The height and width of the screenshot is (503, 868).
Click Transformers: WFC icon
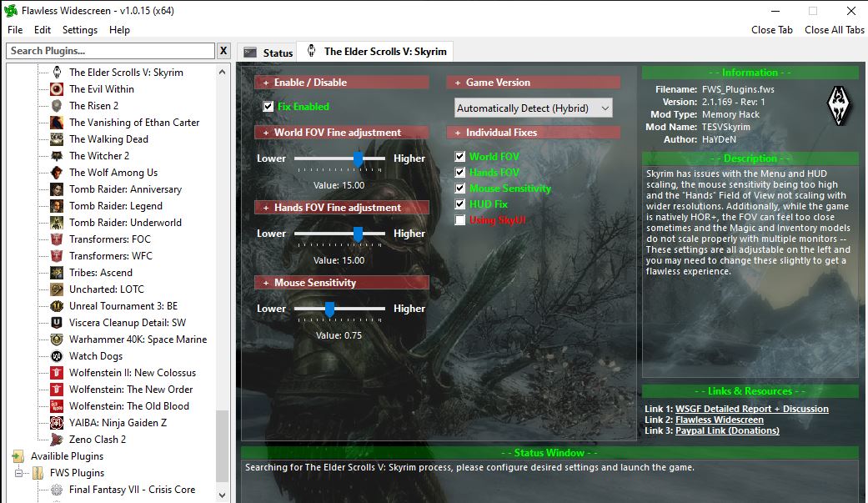coord(57,255)
